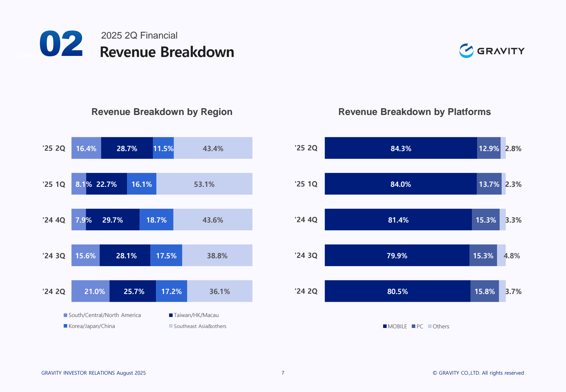Click the copyright Gravity Co., Ltd. notice

coord(478,373)
